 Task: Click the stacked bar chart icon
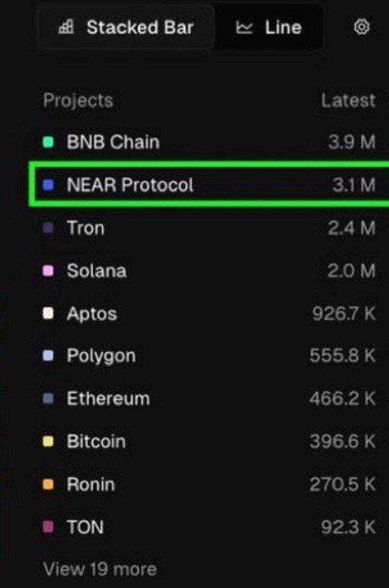66,27
